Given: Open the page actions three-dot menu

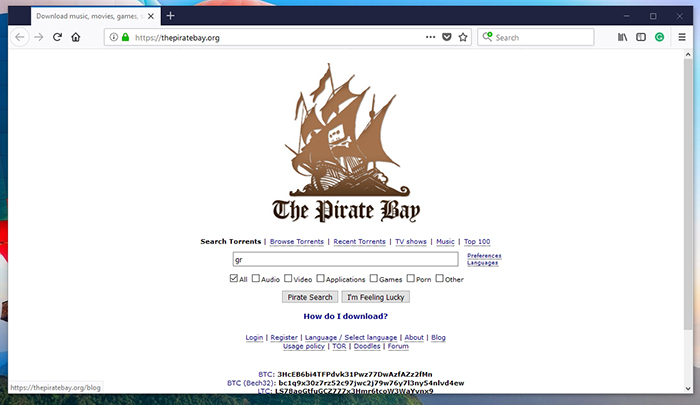Looking at the screenshot, I should coord(430,37).
